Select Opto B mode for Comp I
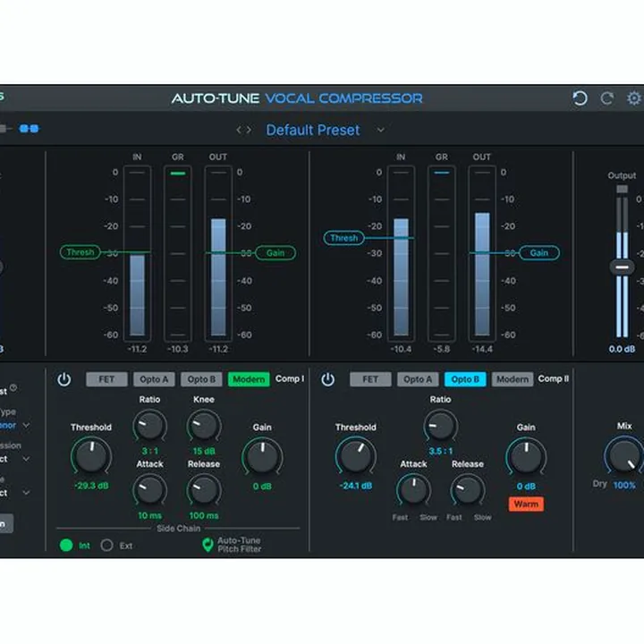 pos(201,379)
